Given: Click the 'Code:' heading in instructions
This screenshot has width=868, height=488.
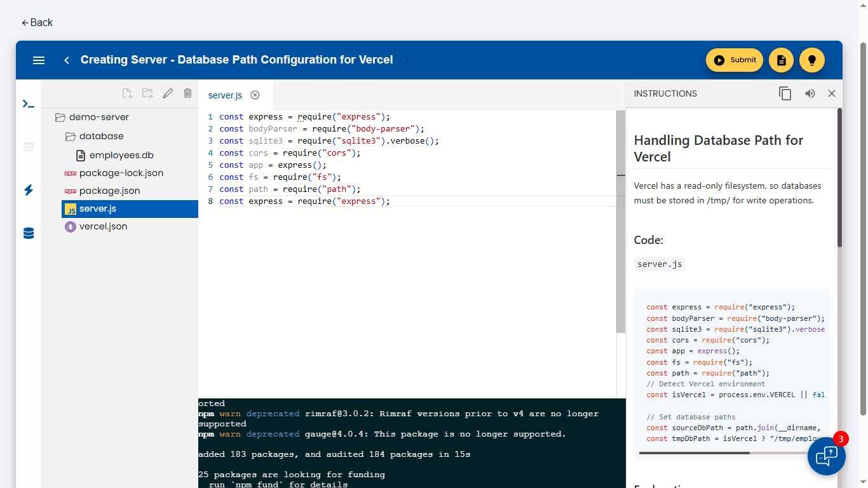Looking at the screenshot, I should point(649,240).
